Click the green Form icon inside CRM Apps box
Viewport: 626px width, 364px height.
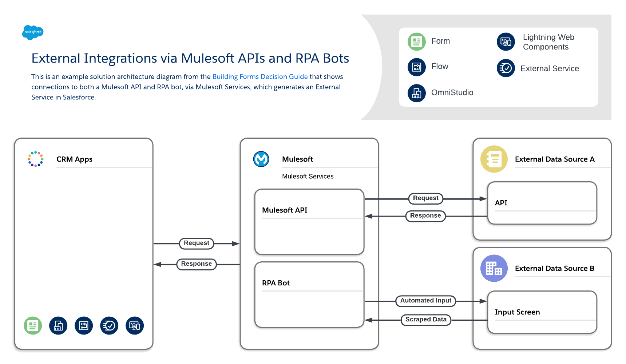(33, 325)
